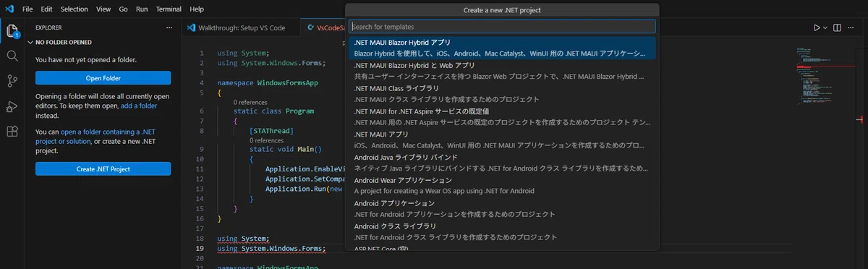Image resolution: width=868 pixels, height=269 pixels.
Task: Open the File menu
Action: (x=27, y=9)
